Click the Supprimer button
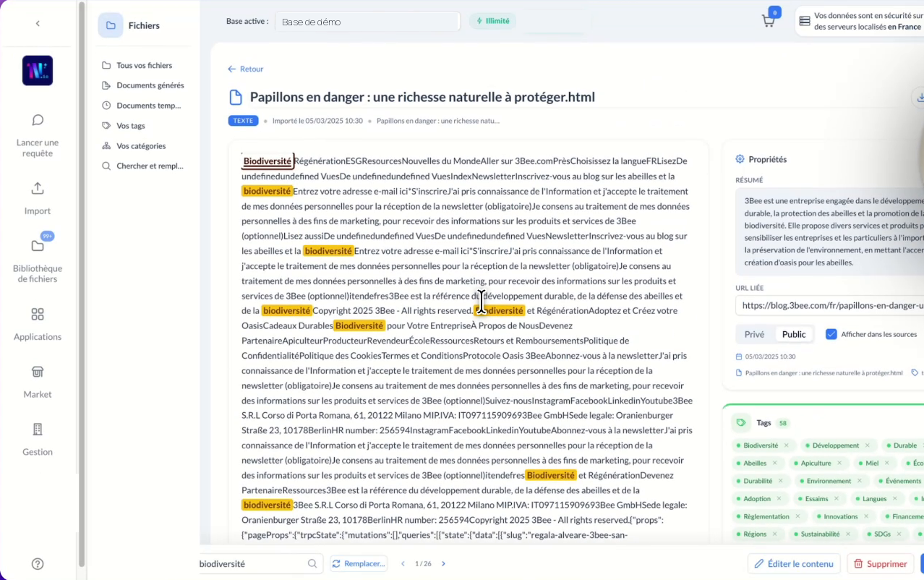The height and width of the screenshot is (580, 924). (880, 564)
